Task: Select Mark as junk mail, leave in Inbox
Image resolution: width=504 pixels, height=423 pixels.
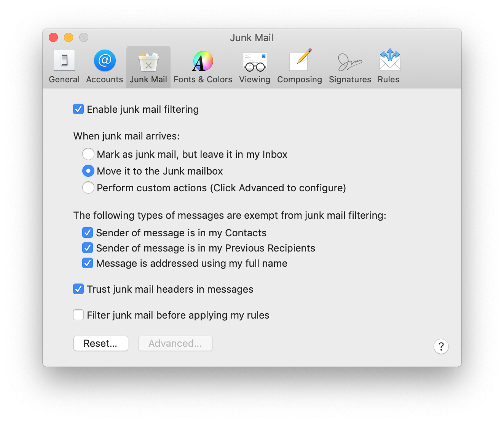Action: click(88, 154)
